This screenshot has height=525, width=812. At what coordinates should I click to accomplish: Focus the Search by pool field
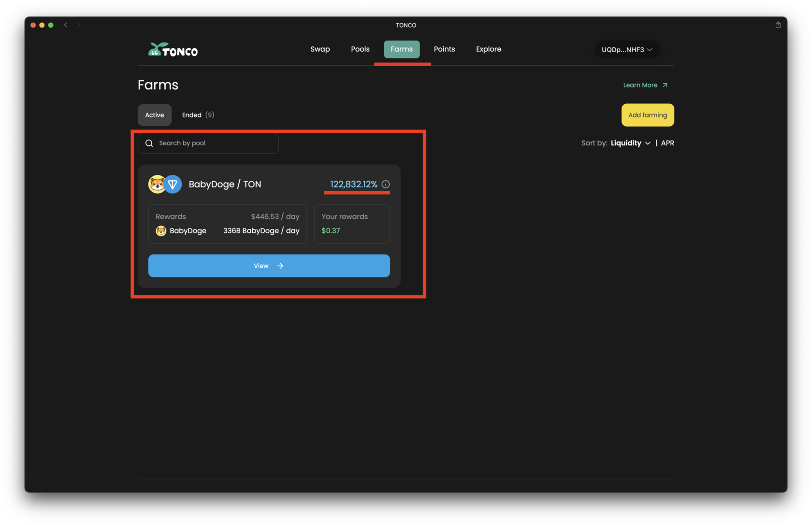(208, 143)
